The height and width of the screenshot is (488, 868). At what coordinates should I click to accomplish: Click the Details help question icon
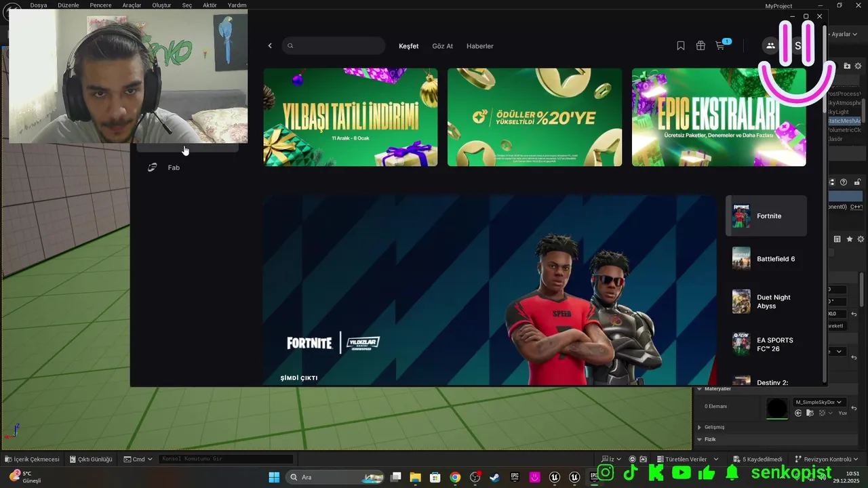click(x=844, y=182)
